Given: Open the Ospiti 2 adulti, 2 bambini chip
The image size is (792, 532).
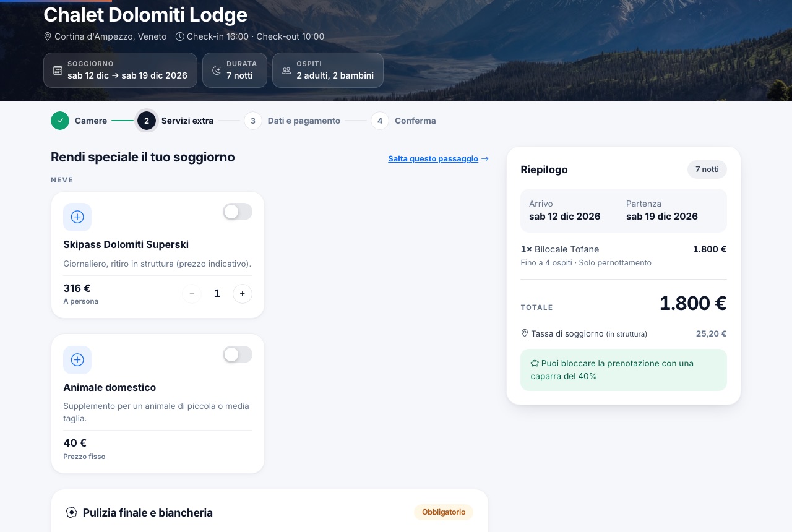Looking at the screenshot, I should [x=328, y=71].
